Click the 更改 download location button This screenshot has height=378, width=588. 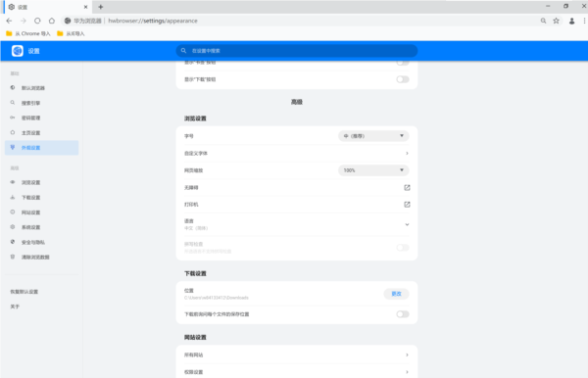coord(396,294)
